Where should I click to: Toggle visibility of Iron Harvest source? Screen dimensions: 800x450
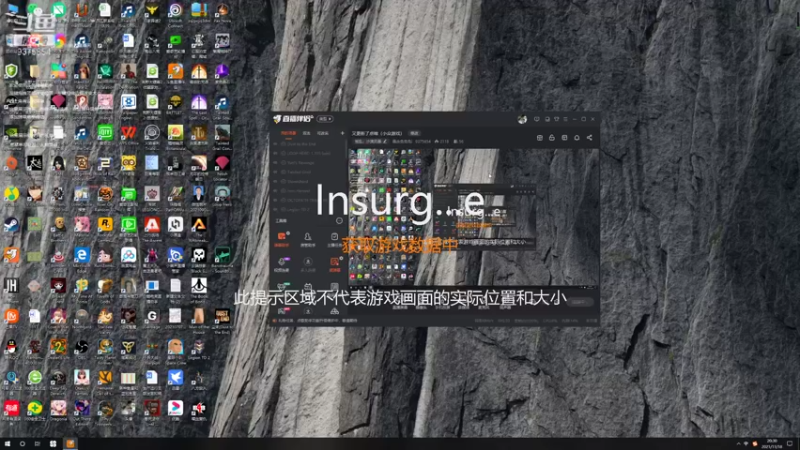tap(276, 191)
